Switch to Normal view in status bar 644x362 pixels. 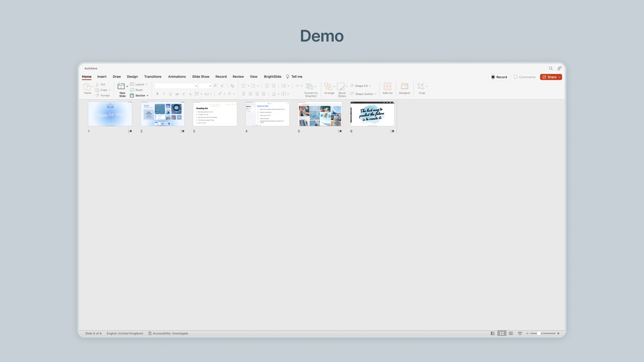[492, 334]
